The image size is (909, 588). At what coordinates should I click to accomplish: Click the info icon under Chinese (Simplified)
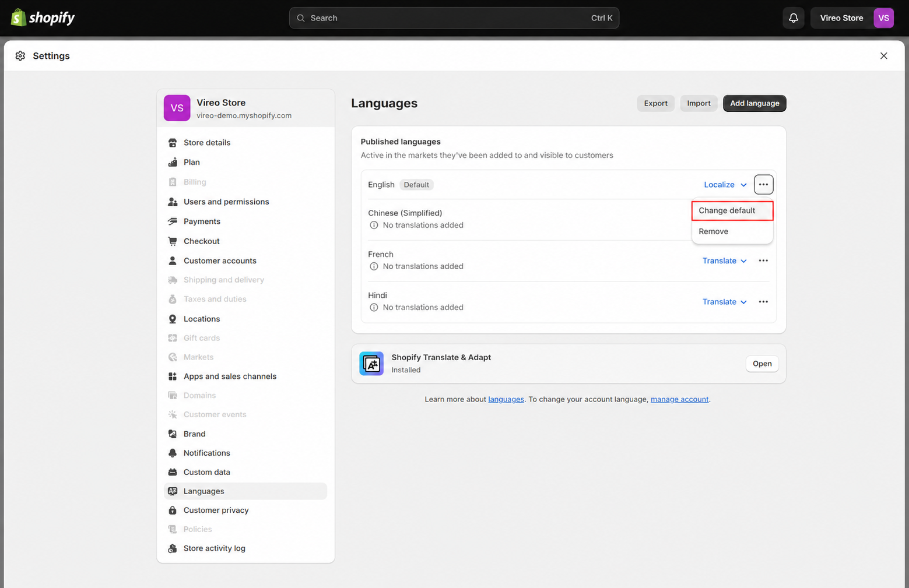374,226
